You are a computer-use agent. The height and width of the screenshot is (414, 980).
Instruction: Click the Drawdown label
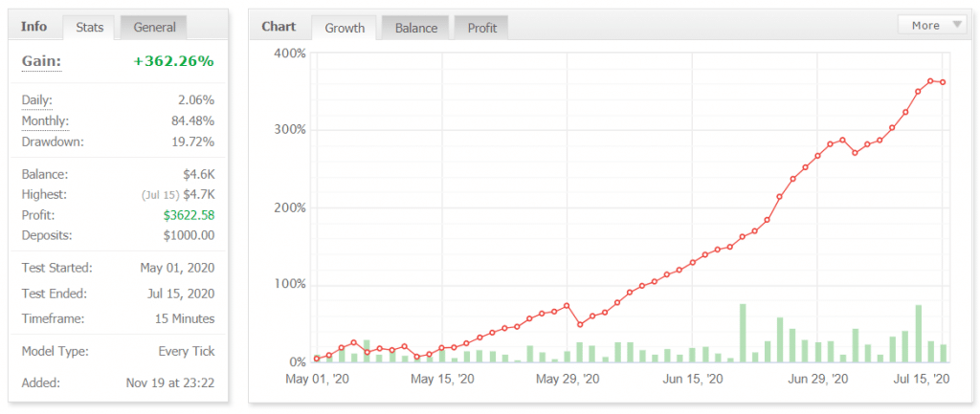53,142
